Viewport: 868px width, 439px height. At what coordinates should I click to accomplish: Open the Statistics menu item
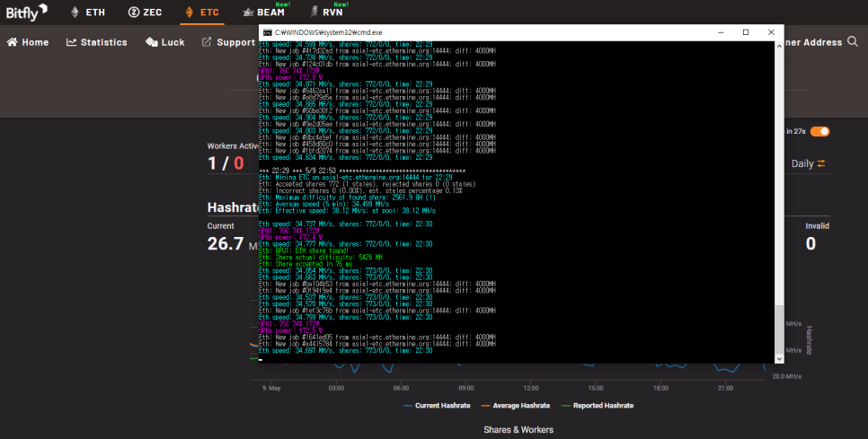(97, 42)
